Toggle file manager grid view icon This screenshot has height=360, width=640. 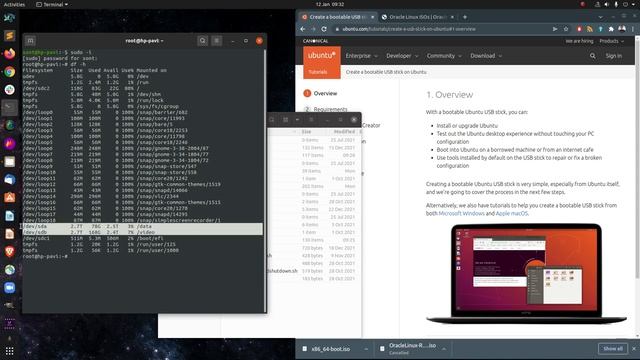pyautogui.click(x=285, y=120)
